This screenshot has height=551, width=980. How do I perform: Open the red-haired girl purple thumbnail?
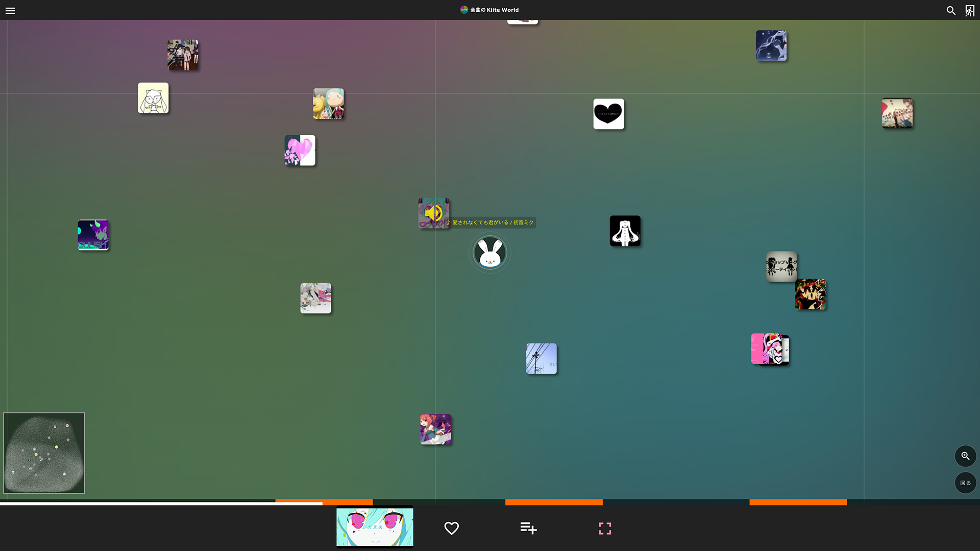(435, 429)
